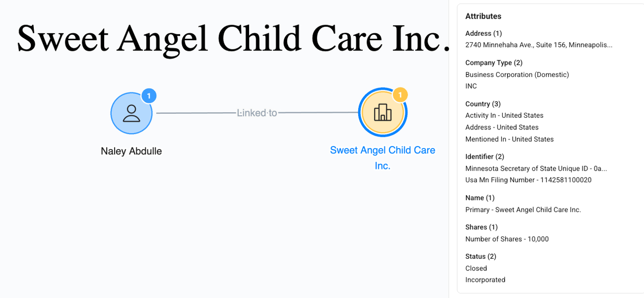Click the "Linked to" edge label
This screenshot has height=298, width=644.
click(x=257, y=113)
